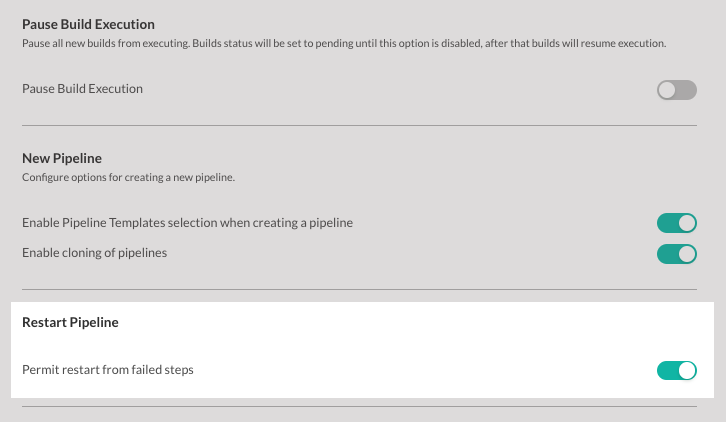Viewport: 726px width, 422px height.
Task: Click the divider under the New Pipeline section
Action: [x=359, y=290]
